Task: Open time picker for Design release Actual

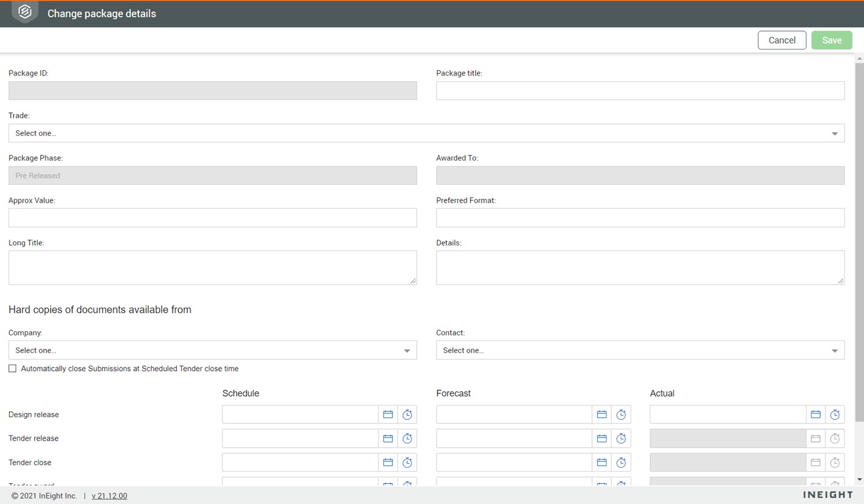Action: coord(835,415)
